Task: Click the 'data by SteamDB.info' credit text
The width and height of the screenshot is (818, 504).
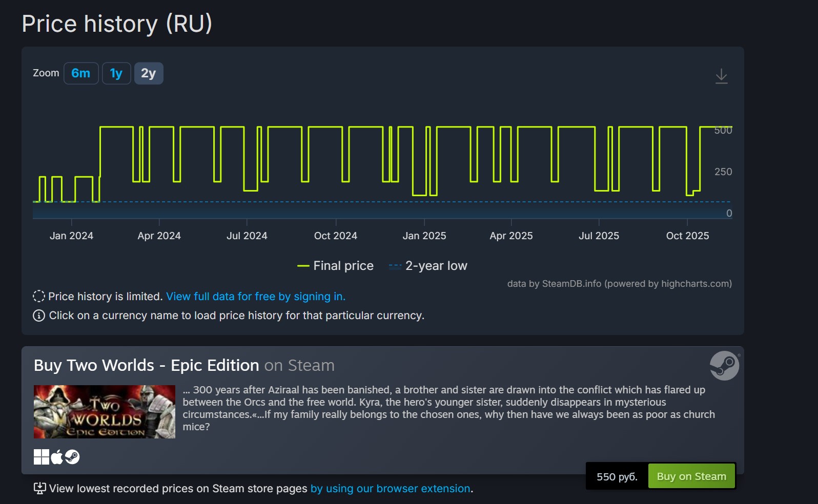Action: [620, 284]
